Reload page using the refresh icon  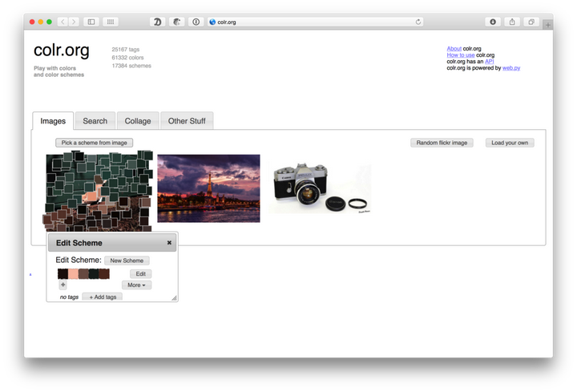click(x=418, y=22)
